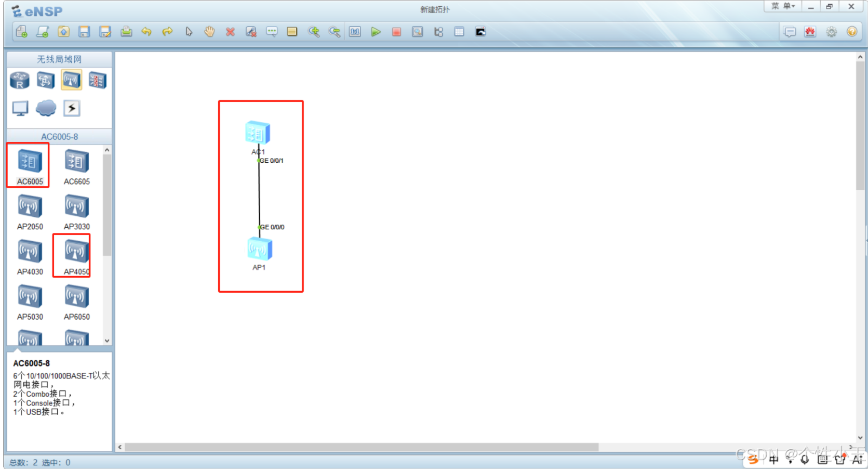The width and height of the screenshot is (868, 470).
Task: Select the cloud device category
Action: coord(46,108)
